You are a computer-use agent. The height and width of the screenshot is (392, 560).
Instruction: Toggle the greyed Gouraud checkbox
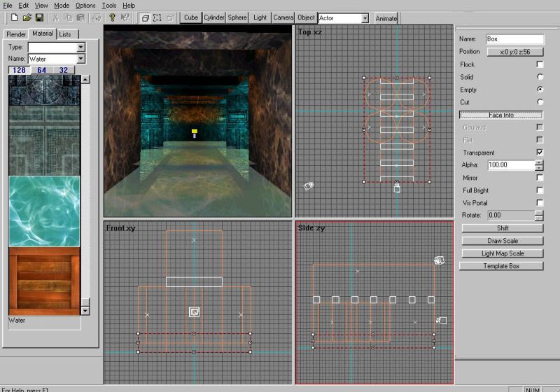540,127
